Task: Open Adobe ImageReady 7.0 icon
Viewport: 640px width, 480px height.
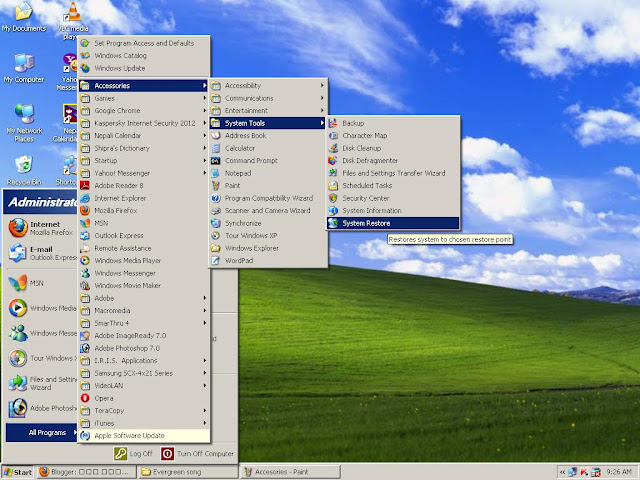Action: 85,336
